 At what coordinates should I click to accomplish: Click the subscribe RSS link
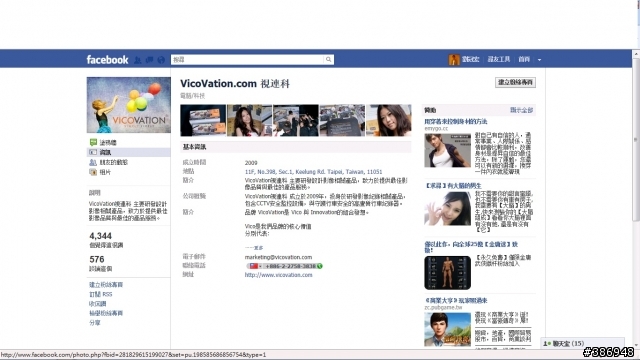point(101,294)
